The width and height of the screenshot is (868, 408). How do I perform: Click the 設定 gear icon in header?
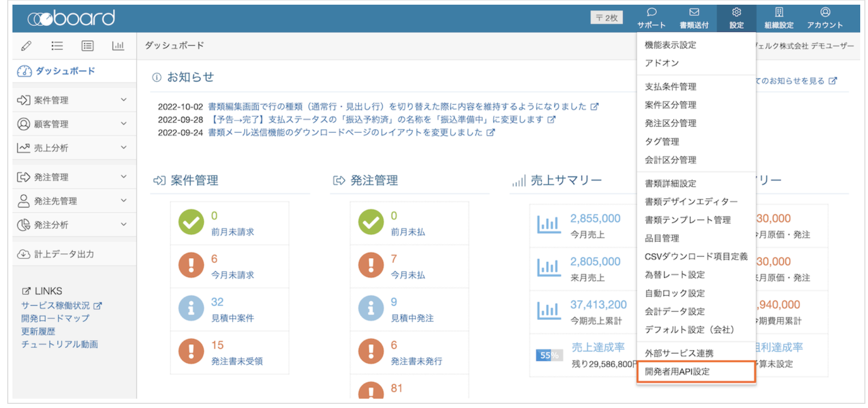[x=736, y=12]
